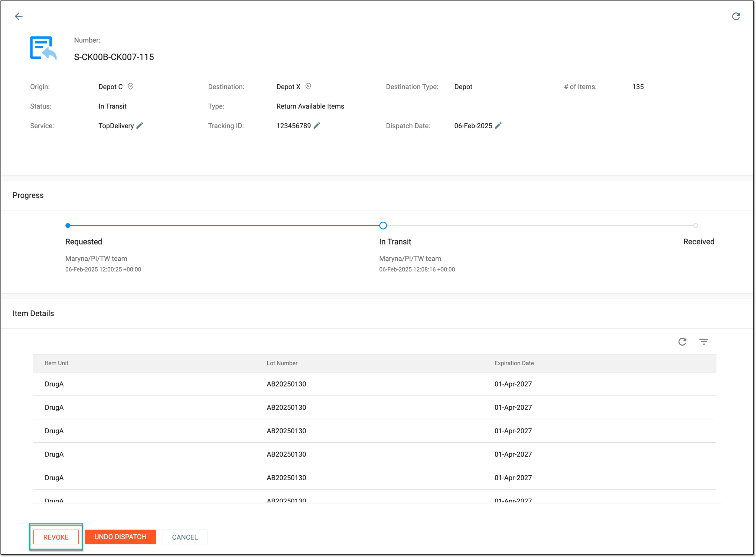Click the CANCEL button
Screen dimensions: 756x557
pyautogui.click(x=185, y=537)
